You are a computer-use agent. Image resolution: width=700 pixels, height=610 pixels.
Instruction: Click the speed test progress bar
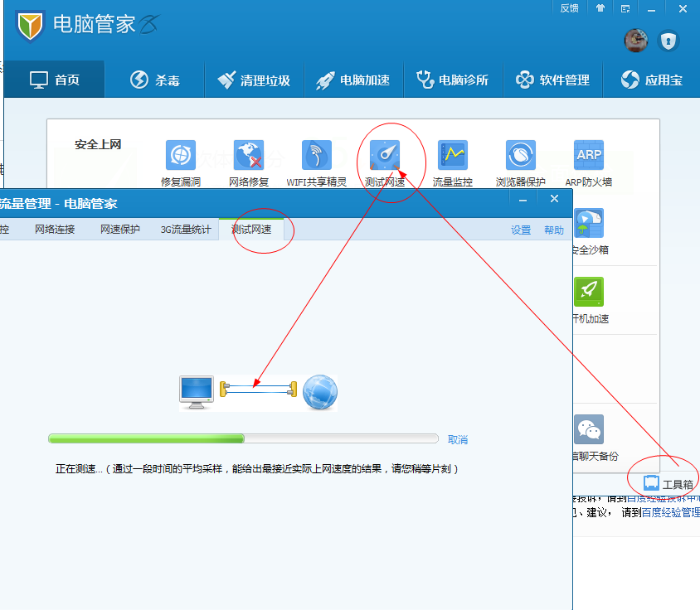[243, 438]
